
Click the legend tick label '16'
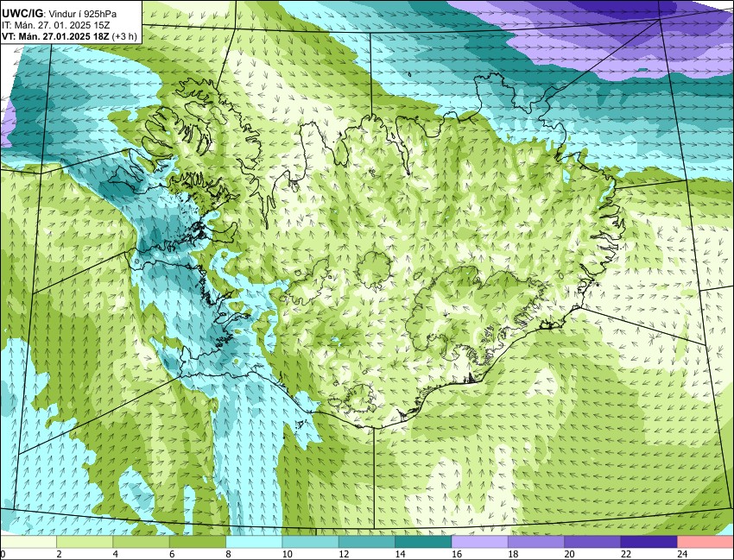tap(457, 554)
